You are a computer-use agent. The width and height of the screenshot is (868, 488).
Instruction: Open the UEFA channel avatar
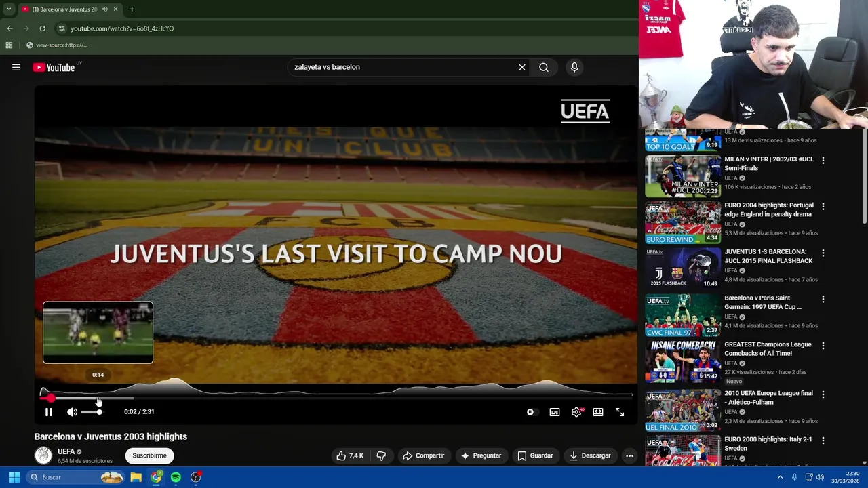pyautogui.click(x=43, y=455)
